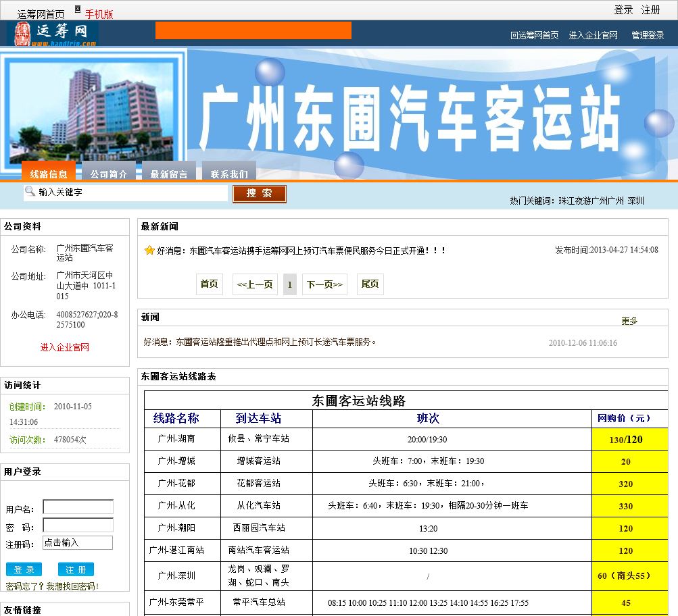Click 更多 link in 新闻 section

click(629, 321)
